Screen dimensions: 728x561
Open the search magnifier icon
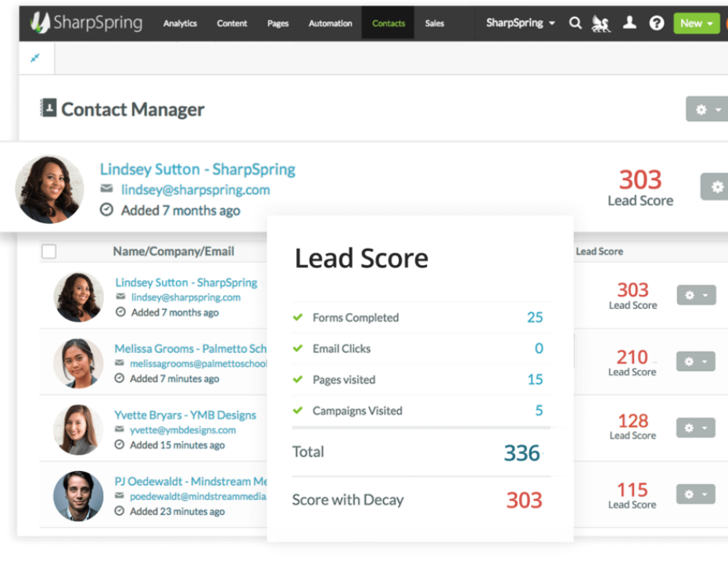(576, 23)
